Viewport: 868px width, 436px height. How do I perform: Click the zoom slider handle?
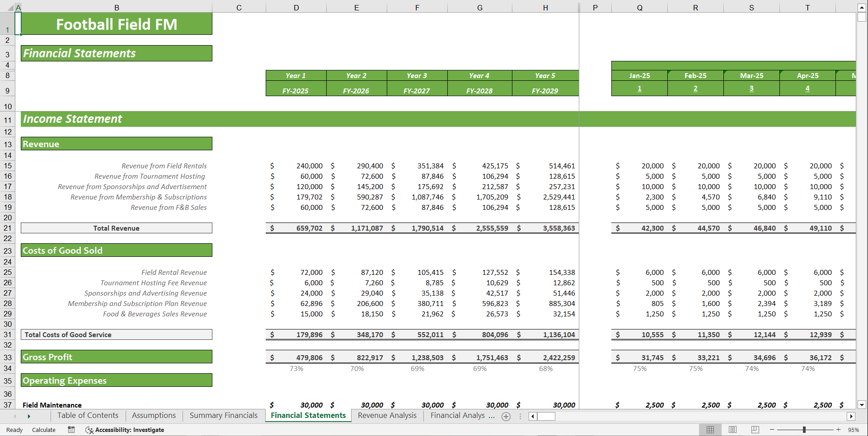pos(804,430)
